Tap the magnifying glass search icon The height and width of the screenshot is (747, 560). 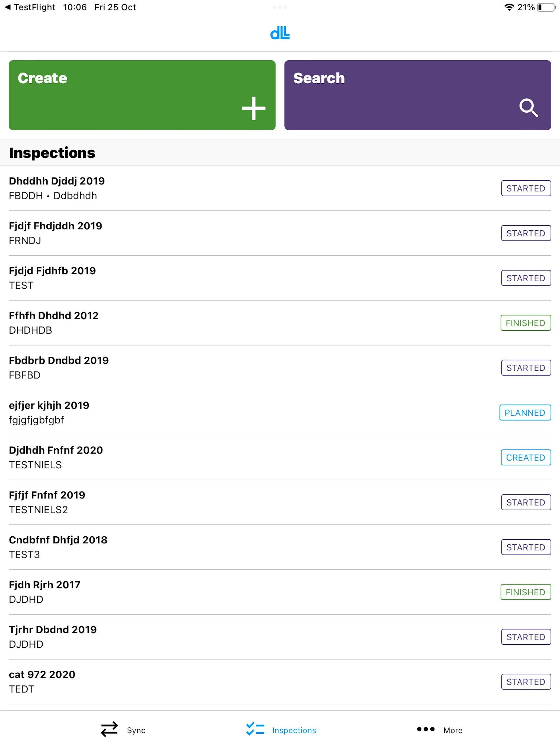[x=528, y=108]
